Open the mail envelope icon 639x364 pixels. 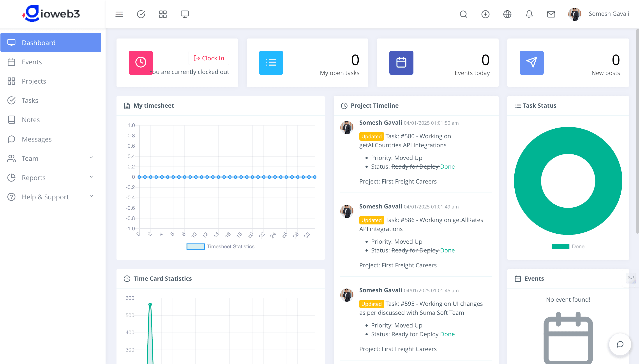coord(551,14)
